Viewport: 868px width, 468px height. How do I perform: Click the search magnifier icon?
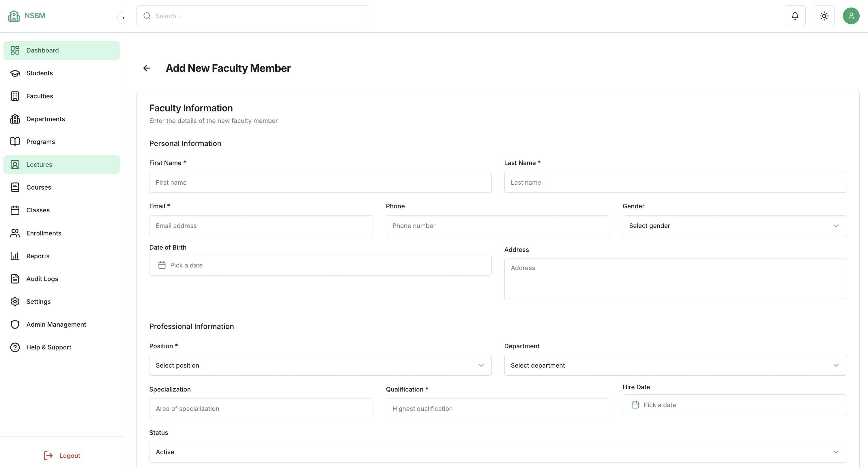(x=147, y=16)
